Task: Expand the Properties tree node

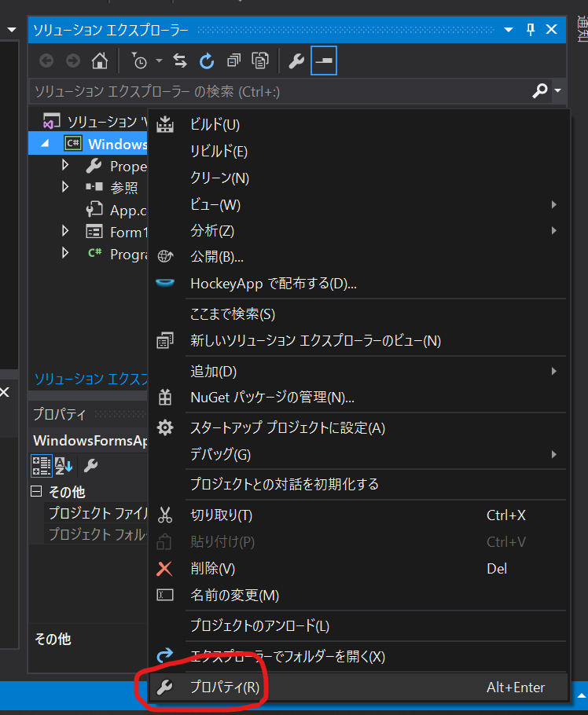Action: [65, 165]
